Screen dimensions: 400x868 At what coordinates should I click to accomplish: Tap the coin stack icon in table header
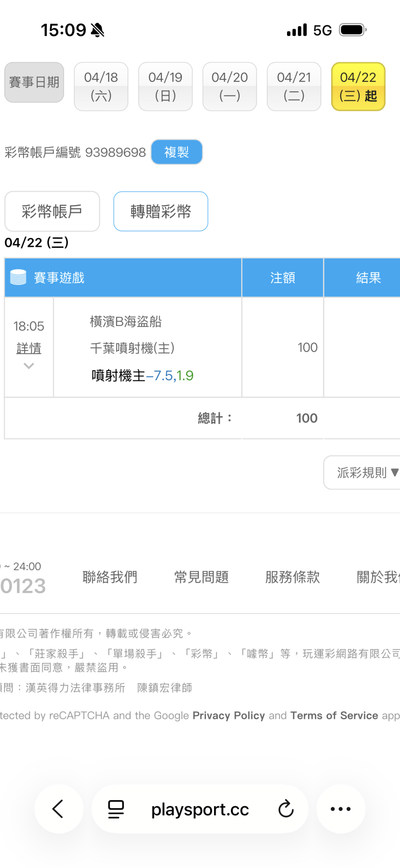(18, 277)
